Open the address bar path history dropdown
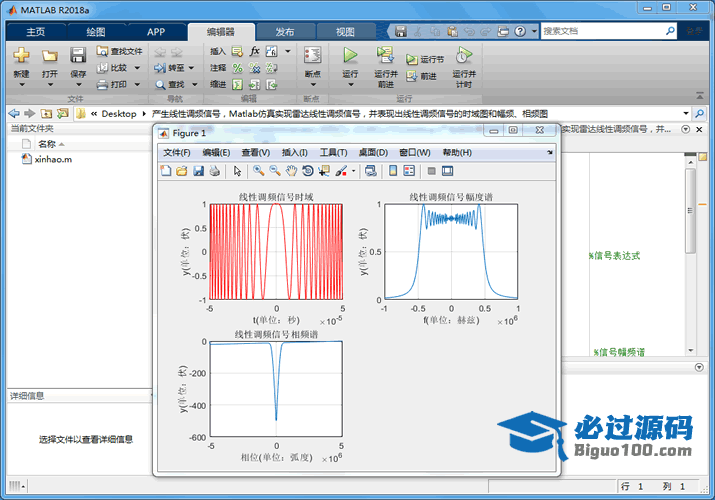715x500 pixels. coord(686,113)
